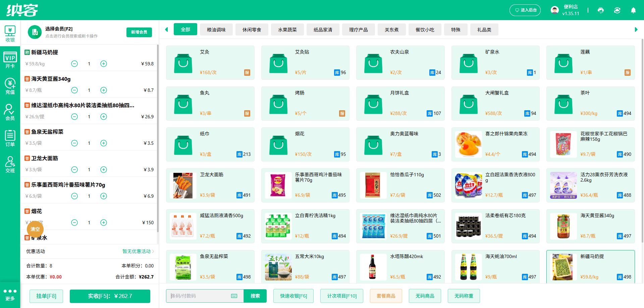Image resolution: width=644 pixels, height=308 pixels.
Task: Click the 进入后台 button
Action: 525,10
